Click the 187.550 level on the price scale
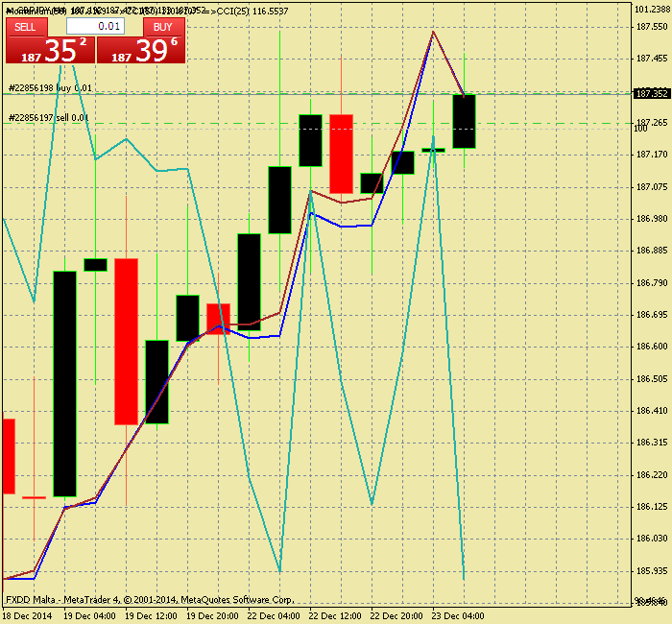Image resolution: width=672 pixels, height=624 pixels. click(x=652, y=27)
